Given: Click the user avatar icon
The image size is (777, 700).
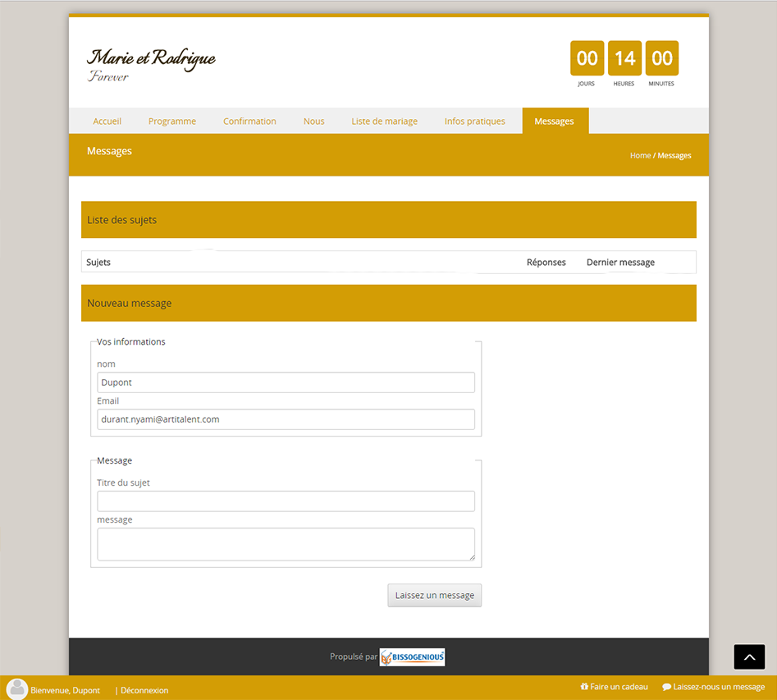Looking at the screenshot, I should click(x=16, y=689).
